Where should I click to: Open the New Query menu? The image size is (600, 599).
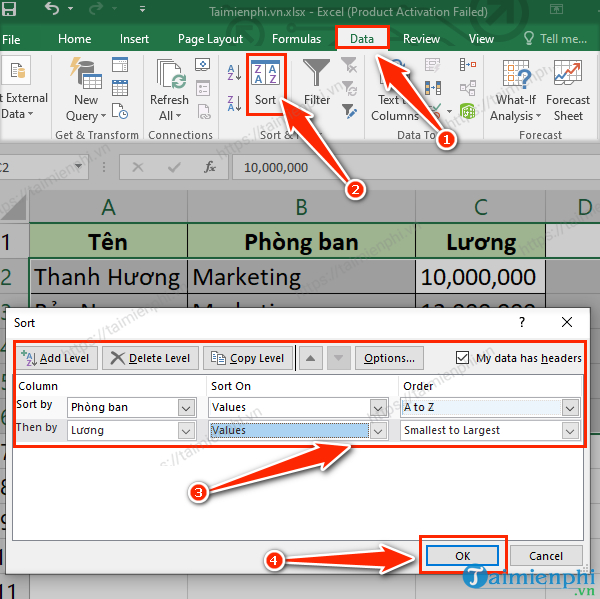pos(86,90)
